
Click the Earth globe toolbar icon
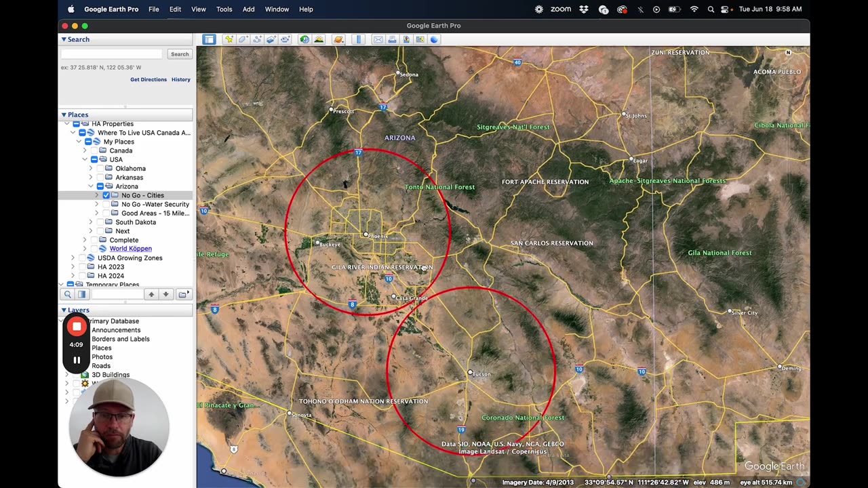pos(435,39)
